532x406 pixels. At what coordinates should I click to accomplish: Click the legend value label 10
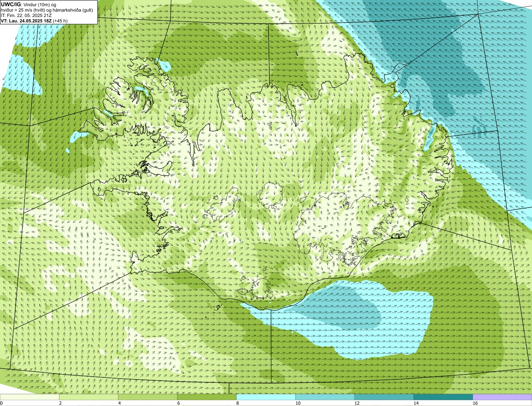298,403
